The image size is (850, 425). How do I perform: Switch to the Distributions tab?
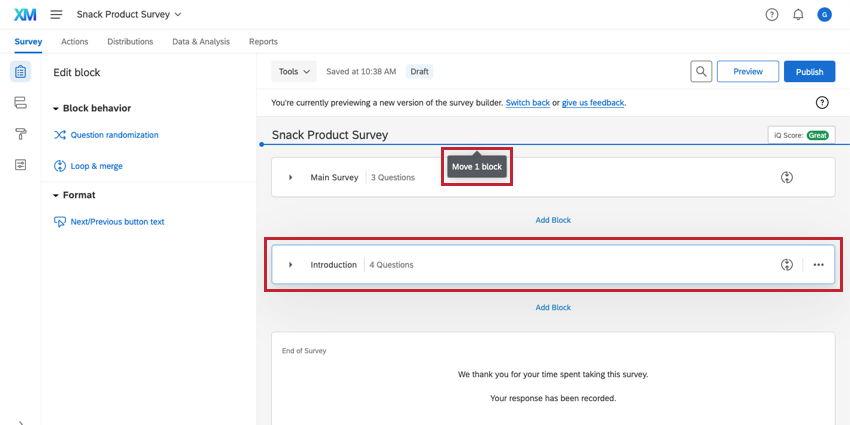pyautogui.click(x=130, y=42)
